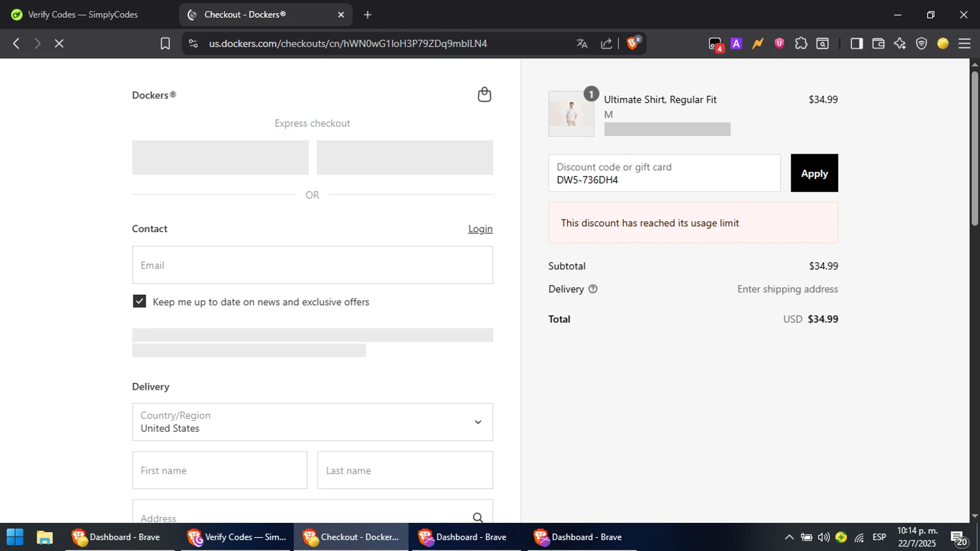Open the extension icon with red 4 badge
The height and width of the screenshot is (551, 980).
715,44
